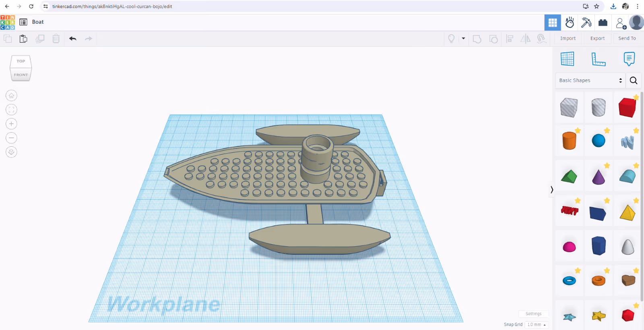Click the Group shapes icon
The height and width of the screenshot is (330, 644).
click(x=477, y=39)
